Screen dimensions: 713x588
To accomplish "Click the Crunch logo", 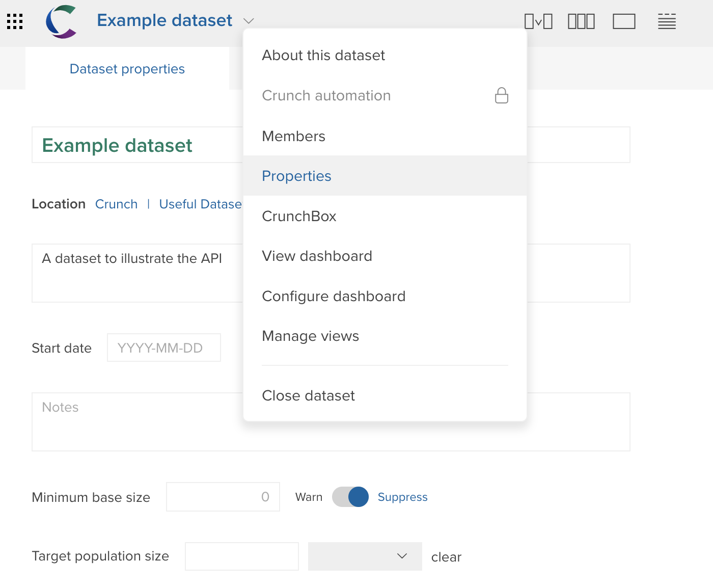I will pyautogui.click(x=61, y=21).
